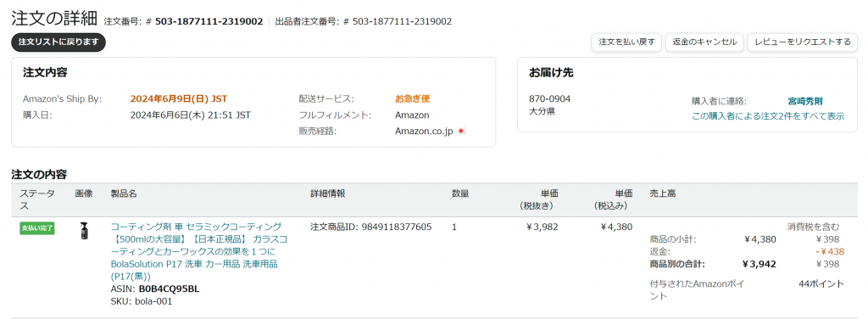Click the item total ¥3,942
The width and height of the screenshot is (868, 331).
759,264
